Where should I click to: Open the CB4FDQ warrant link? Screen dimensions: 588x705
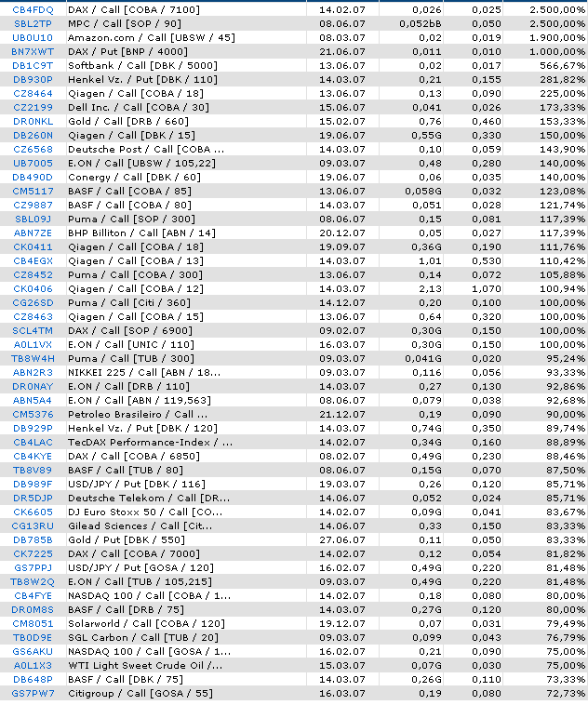pyautogui.click(x=33, y=9)
